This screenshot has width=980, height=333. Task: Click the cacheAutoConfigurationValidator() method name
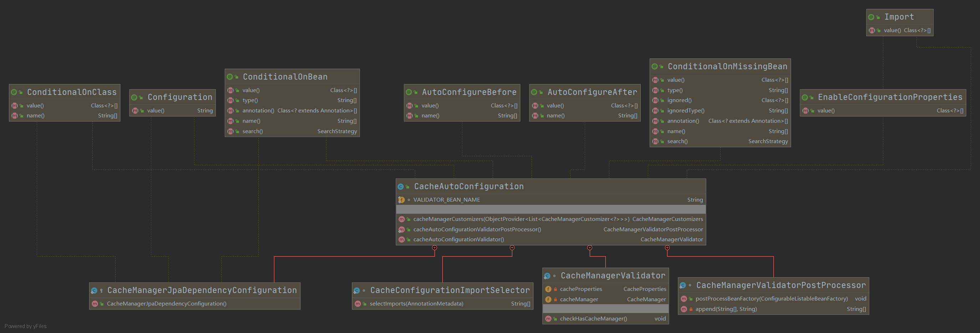(x=458, y=239)
